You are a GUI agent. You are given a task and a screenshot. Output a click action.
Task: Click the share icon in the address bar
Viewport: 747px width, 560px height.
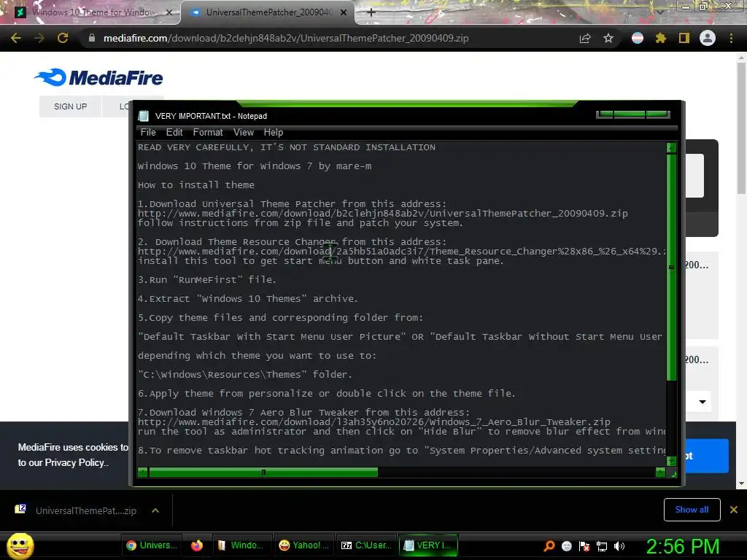pos(585,39)
